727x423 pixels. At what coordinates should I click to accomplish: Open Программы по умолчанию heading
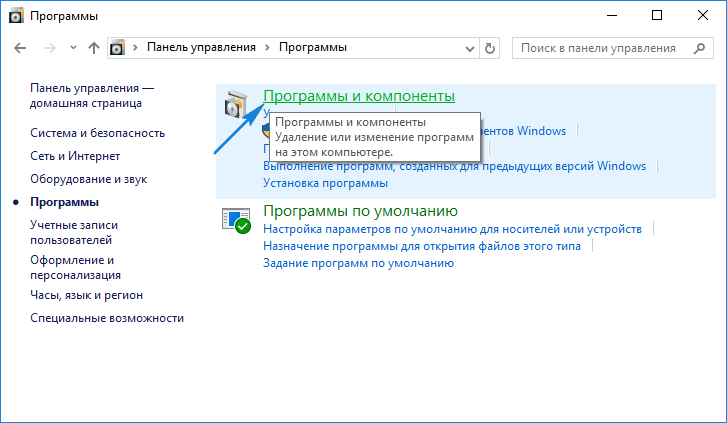pyautogui.click(x=360, y=211)
